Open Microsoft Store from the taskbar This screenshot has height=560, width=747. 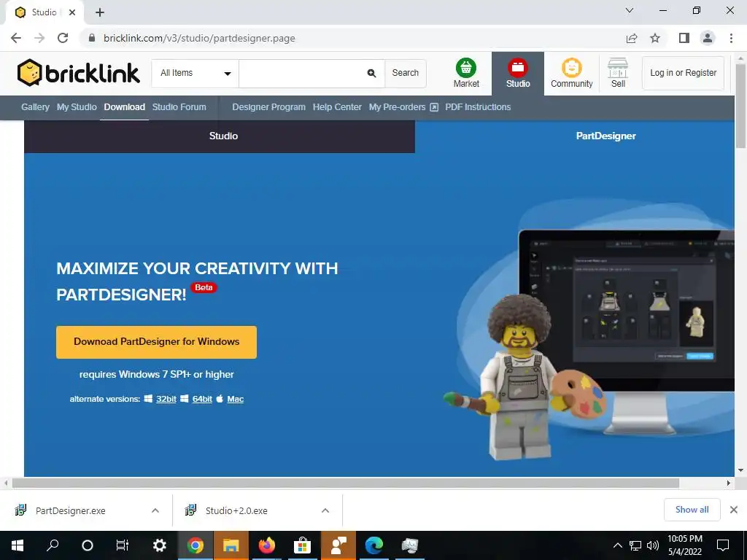(302, 545)
